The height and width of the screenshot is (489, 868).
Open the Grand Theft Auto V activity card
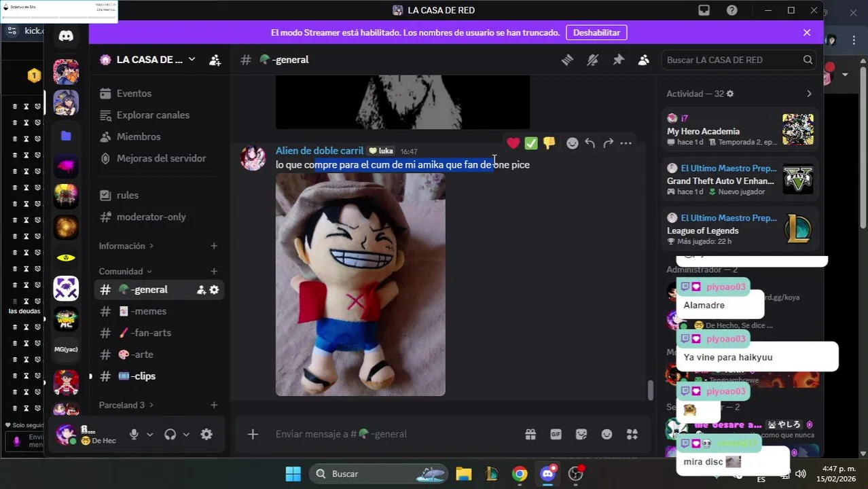tap(740, 180)
